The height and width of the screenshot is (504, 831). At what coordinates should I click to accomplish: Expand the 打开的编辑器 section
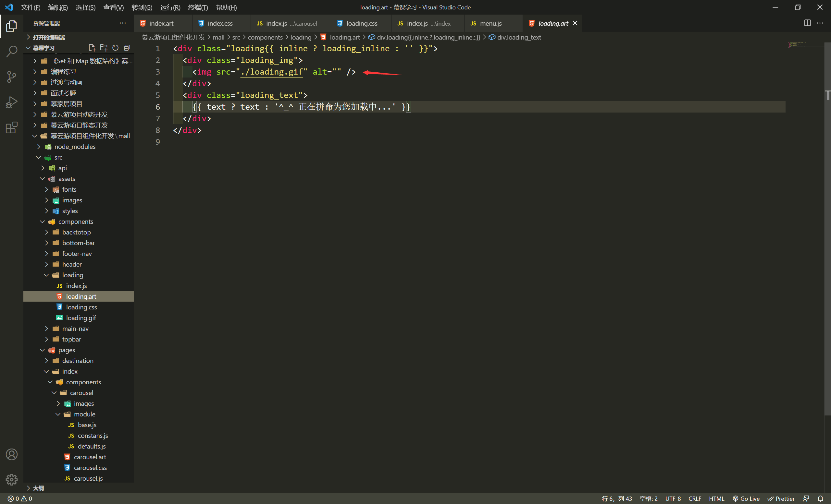pyautogui.click(x=49, y=37)
